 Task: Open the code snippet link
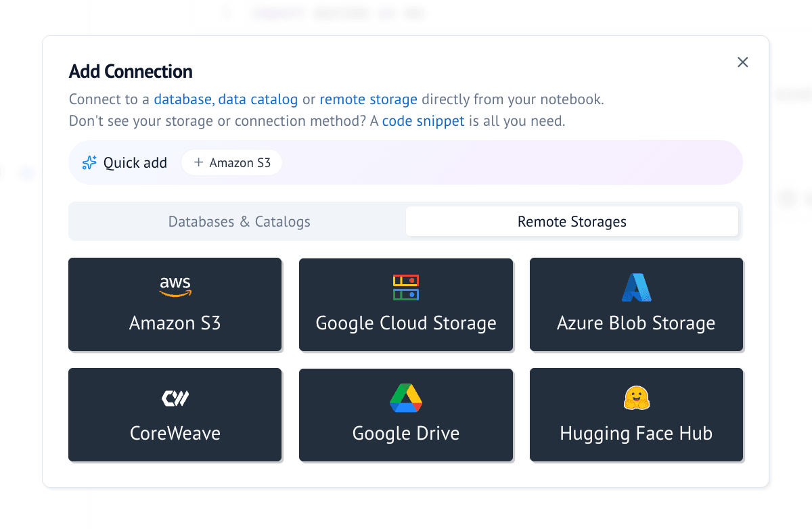(x=424, y=122)
